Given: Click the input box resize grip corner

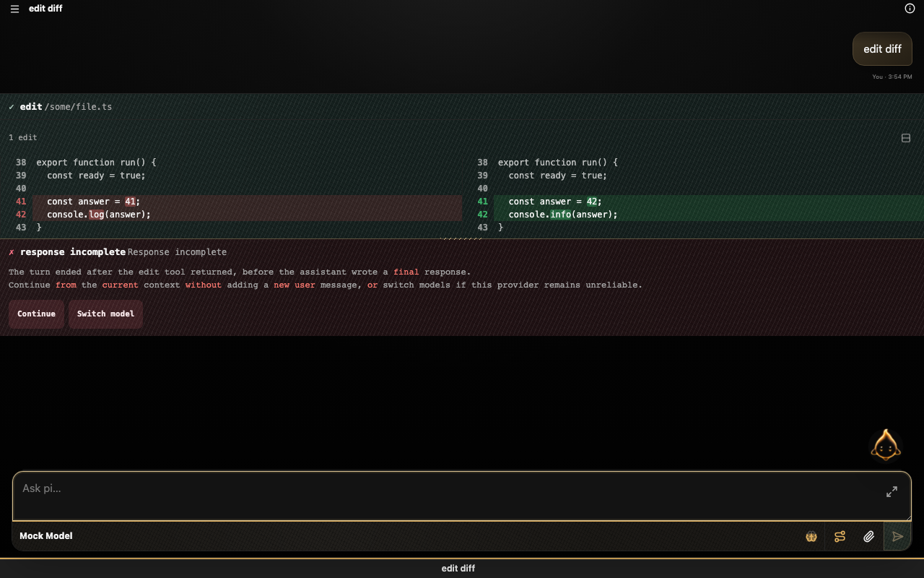Looking at the screenshot, I should [x=907, y=517].
